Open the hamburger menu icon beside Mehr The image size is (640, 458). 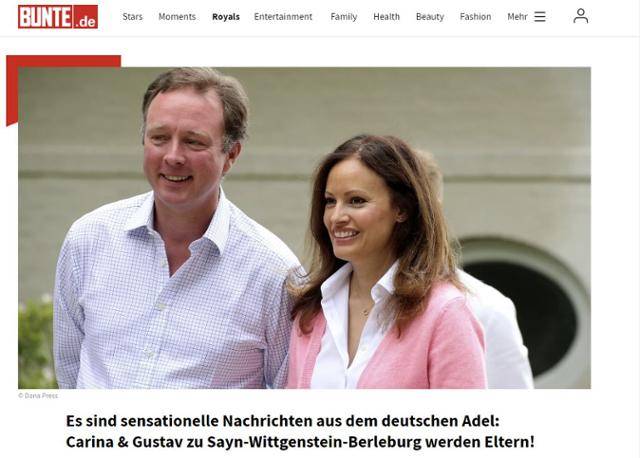point(540,17)
